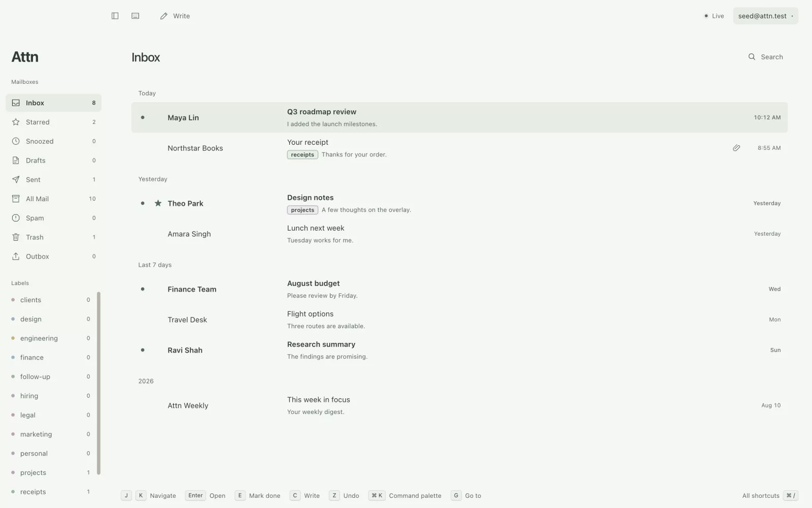The width and height of the screenshot is (812, 508).
Task: Toggle the star on Theo Park's message
Action: 158,203
